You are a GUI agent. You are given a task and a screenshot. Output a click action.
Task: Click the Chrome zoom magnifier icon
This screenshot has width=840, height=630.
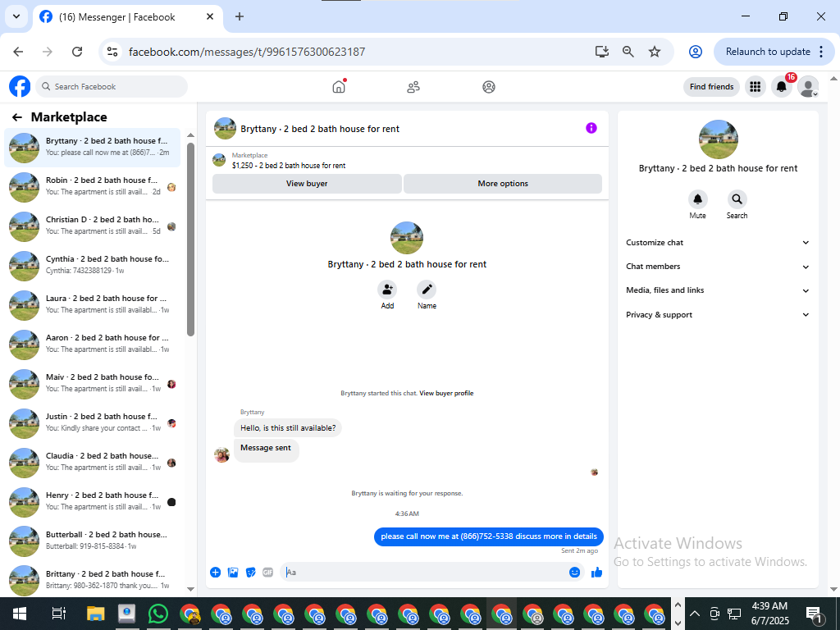pyautogui.click(x=628, y=52)
